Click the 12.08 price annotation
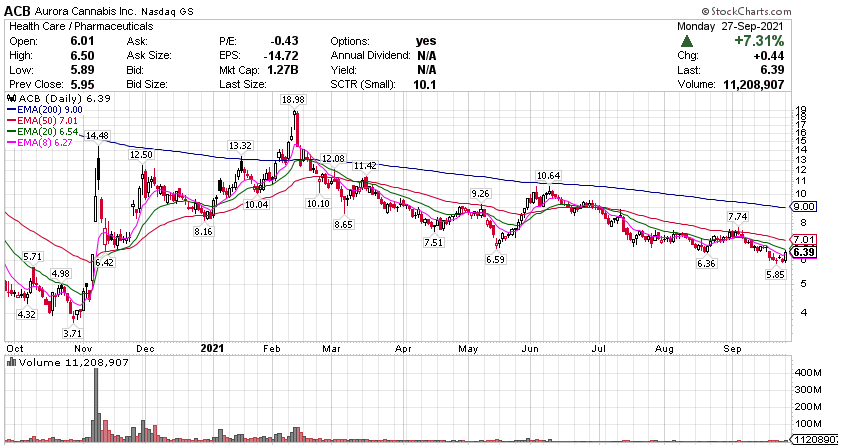 click(x=332, y=159)
